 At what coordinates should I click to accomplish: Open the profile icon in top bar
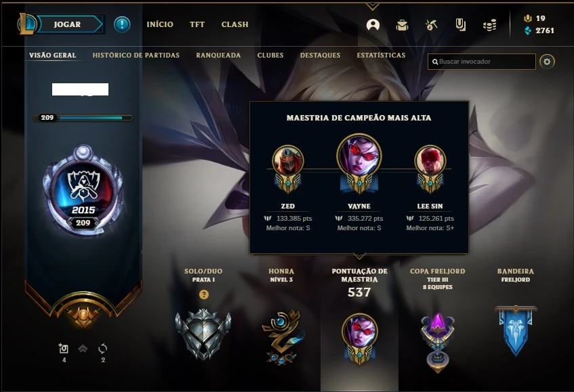click(373, 25)
